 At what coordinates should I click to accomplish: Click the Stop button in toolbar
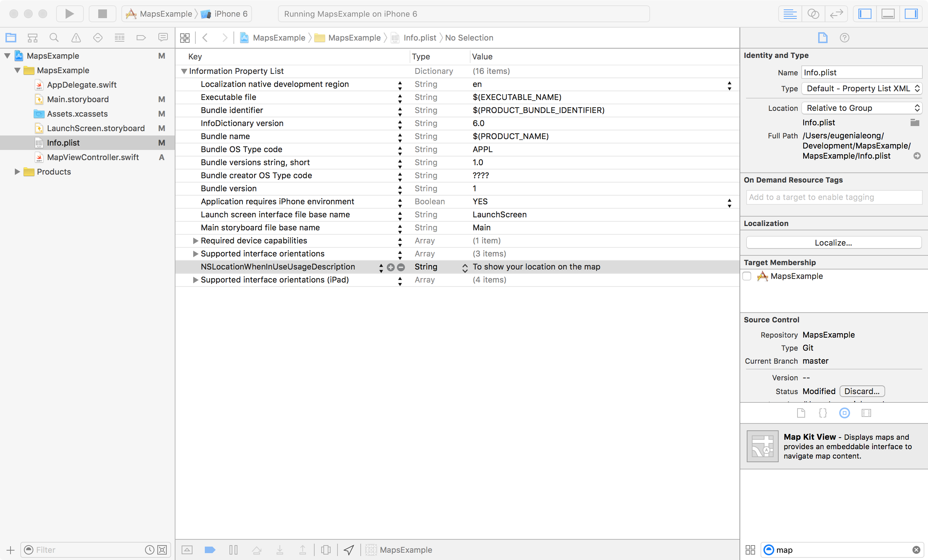click(103, 14)
